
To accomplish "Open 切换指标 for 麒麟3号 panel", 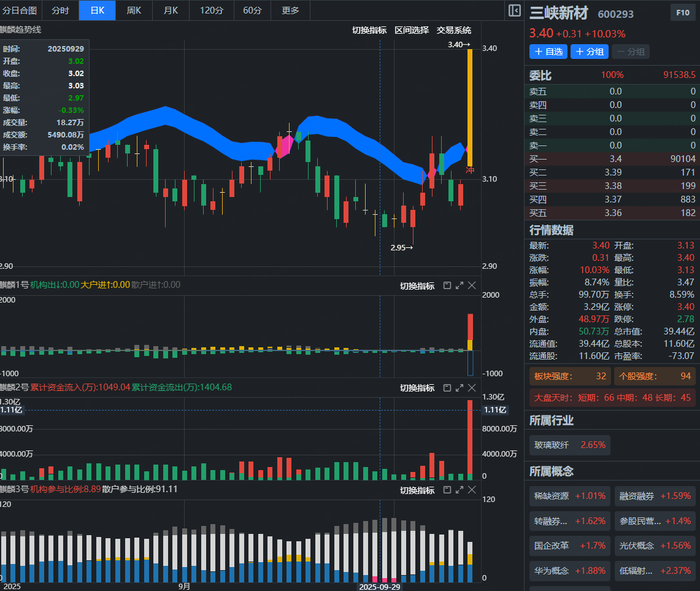I will pyautogui.click(x=417, y=490).
